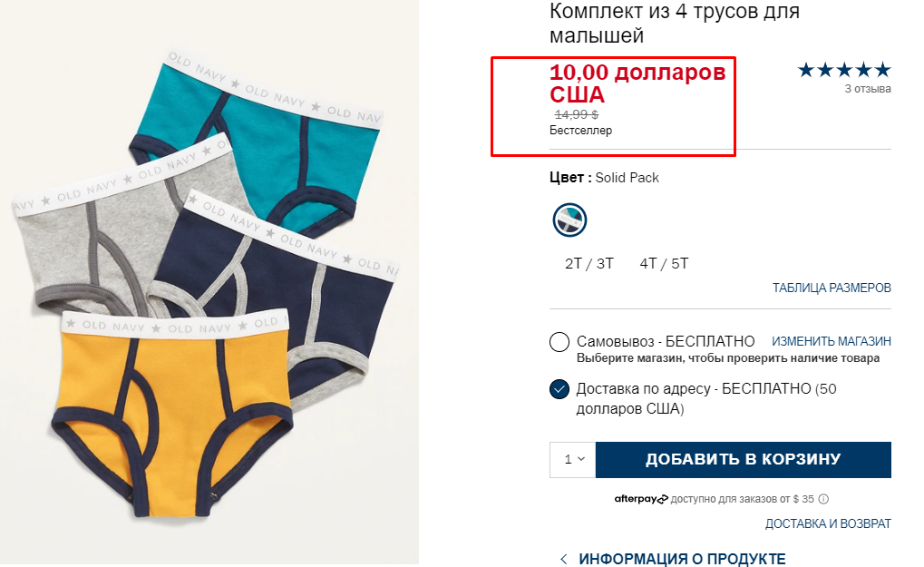Viewport: 924px width, 567px height.
Task: Open the 3 отзыва reviews link
Action: click(x=868, y=89)
